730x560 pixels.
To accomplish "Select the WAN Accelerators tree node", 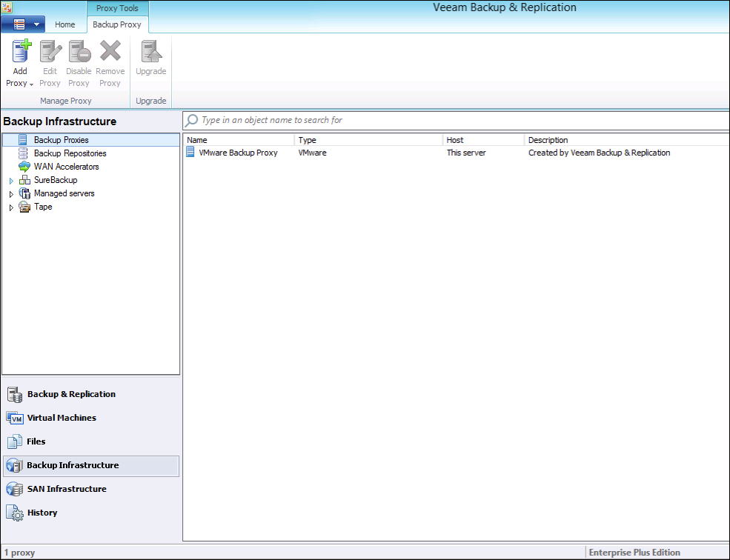I will pyautogui.click(x=66, y=167).
